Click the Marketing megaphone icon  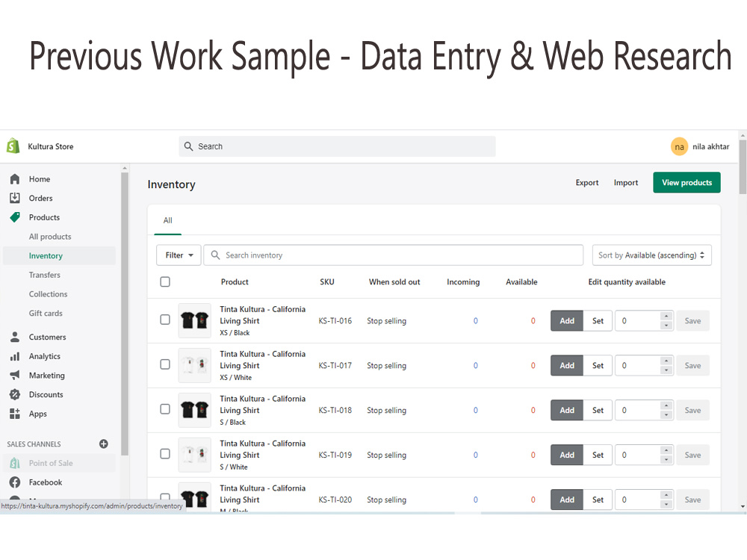(x=15, y=376)
